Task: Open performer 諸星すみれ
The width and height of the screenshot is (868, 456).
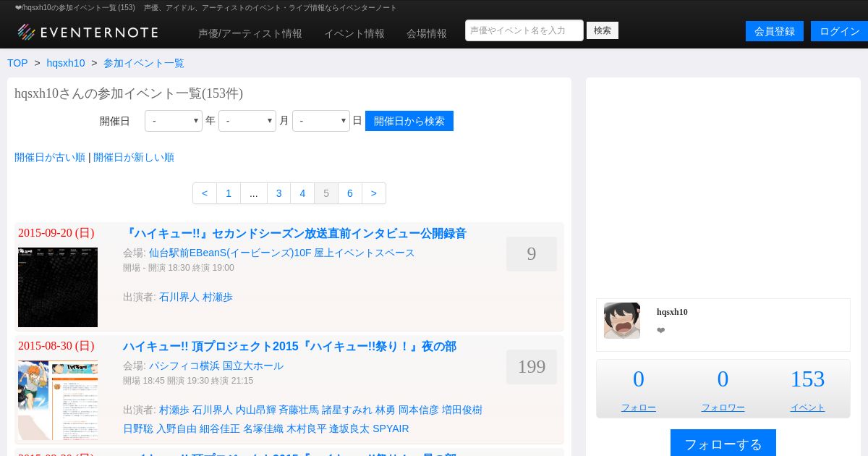Action: click(x=347, y=410)
